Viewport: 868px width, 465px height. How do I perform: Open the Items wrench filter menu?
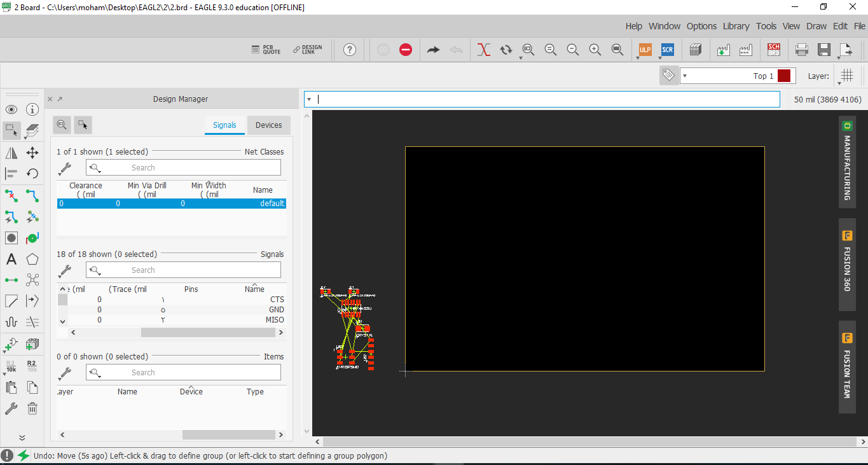(64, 373)
